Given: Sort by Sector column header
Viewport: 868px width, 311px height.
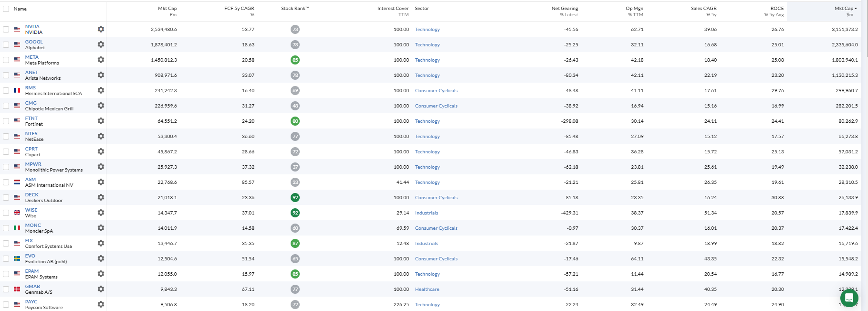Looking at the screenshot, I should point(422,9).
